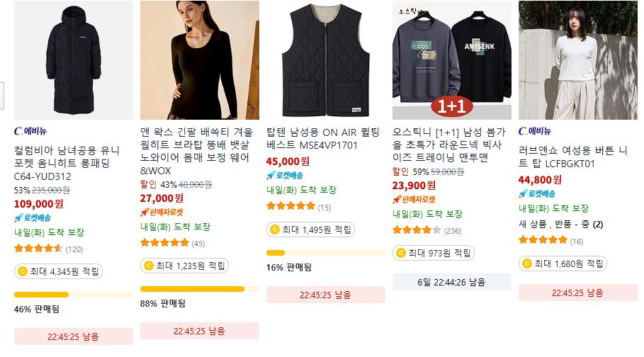
Task: Click 판매자로켓 badge under 27,000원 price
Action: point(162,212)
